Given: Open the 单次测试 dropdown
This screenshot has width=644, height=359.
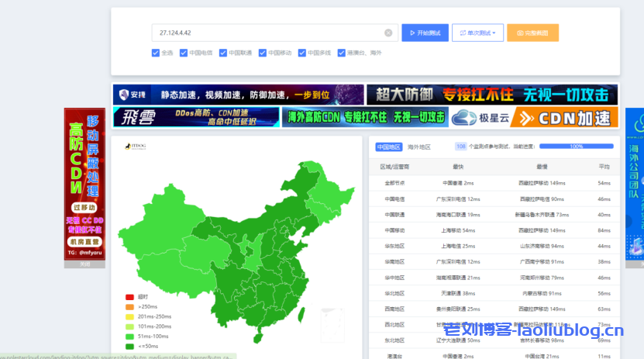Looking at the screenshot, I should (x=477, y=33).
